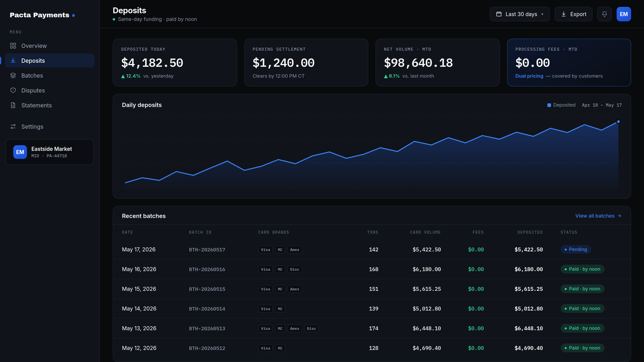The width and height of the screenshot is (644, 362).
Task: Click the $6,448.10 card volume value
Action: tap(427, 328)
